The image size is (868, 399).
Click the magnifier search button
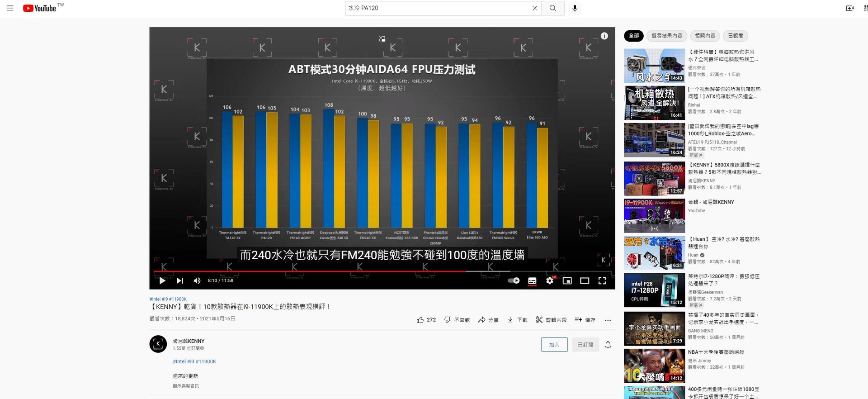(x=553, y=8)
